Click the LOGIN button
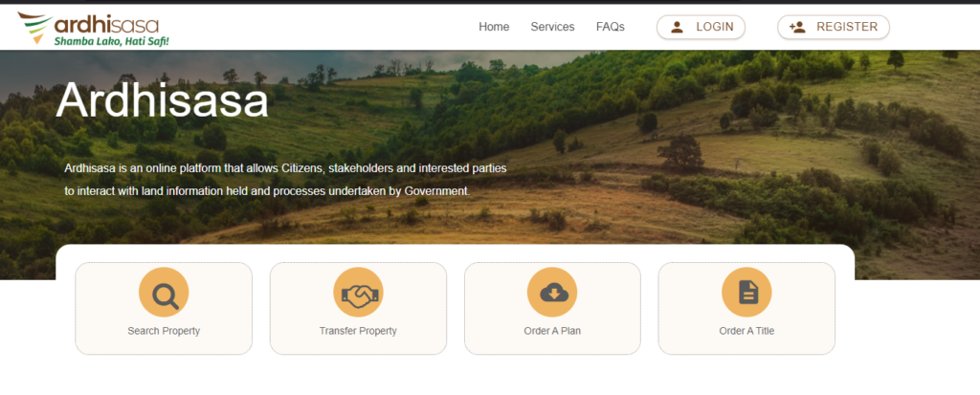The width and height of the screenshot is (980, 395). pos(701,27)
